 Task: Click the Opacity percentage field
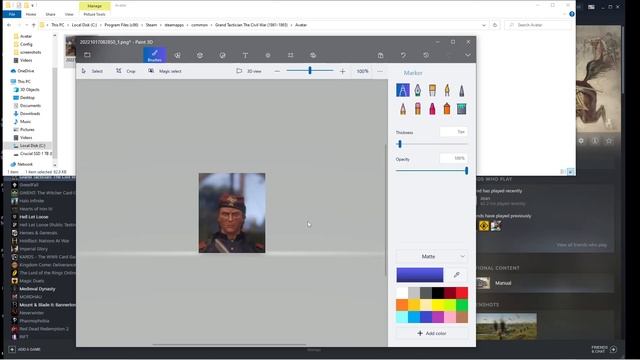[453, 158]
